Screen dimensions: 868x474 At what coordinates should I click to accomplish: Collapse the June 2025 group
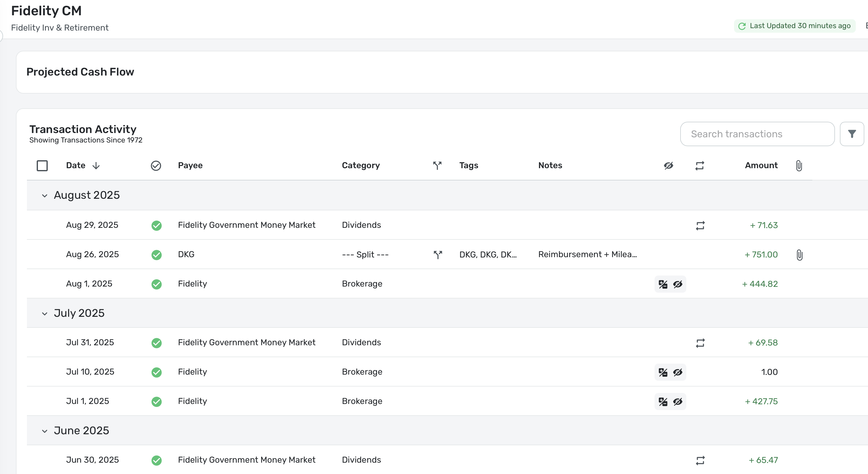(44, 431)
